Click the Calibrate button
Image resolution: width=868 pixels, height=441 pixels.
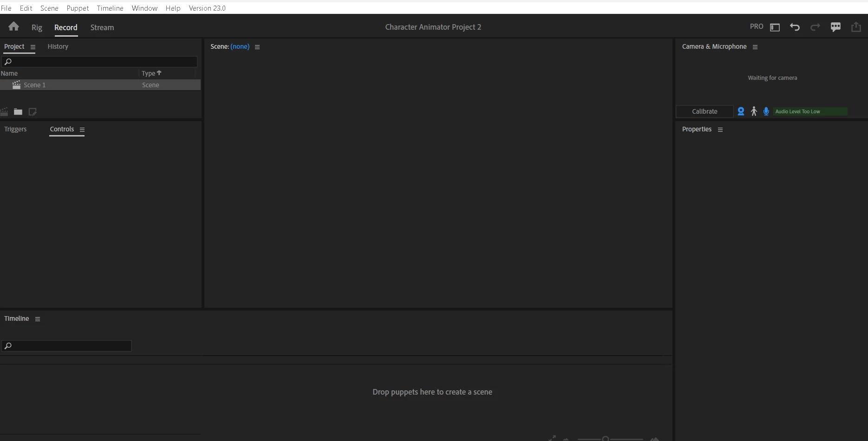(705, 111)
